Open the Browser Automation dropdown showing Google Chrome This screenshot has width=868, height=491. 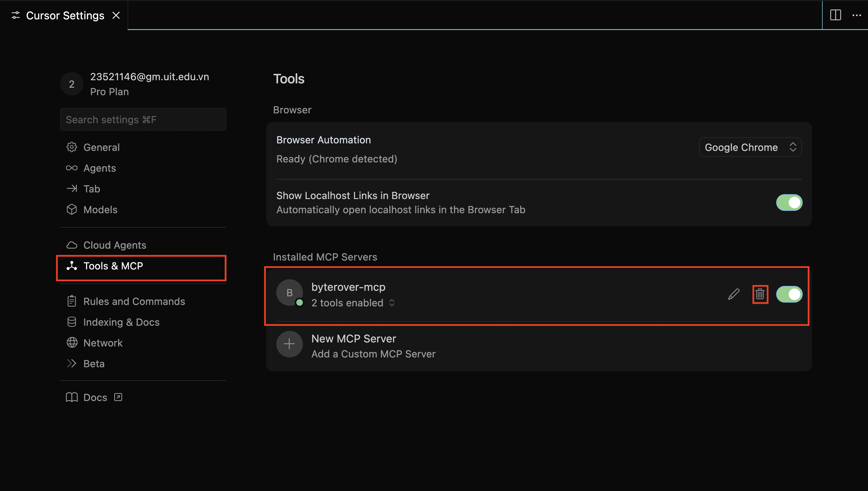coord(750,147)
